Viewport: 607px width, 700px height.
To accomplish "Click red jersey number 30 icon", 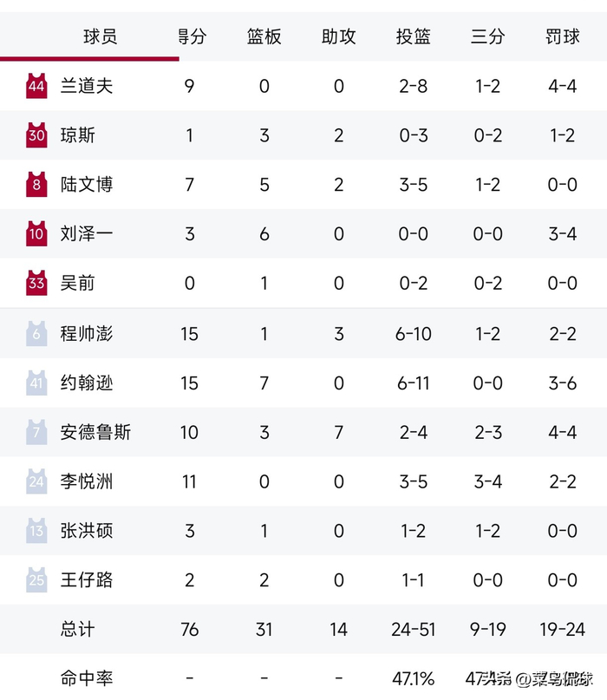I will [36, 135].
